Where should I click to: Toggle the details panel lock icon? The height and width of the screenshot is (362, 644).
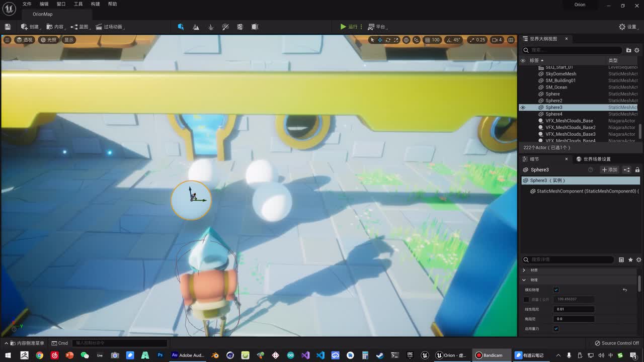click(x=637, y=170)
